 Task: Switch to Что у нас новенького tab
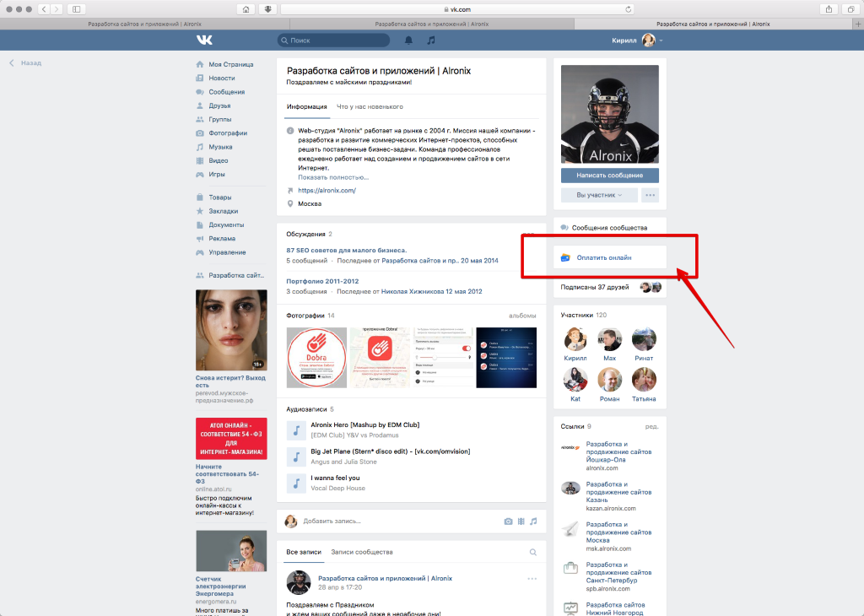tap(370, 107)
